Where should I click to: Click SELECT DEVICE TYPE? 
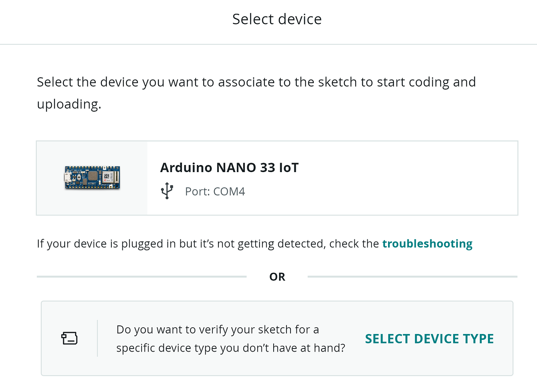click(429, 338)
